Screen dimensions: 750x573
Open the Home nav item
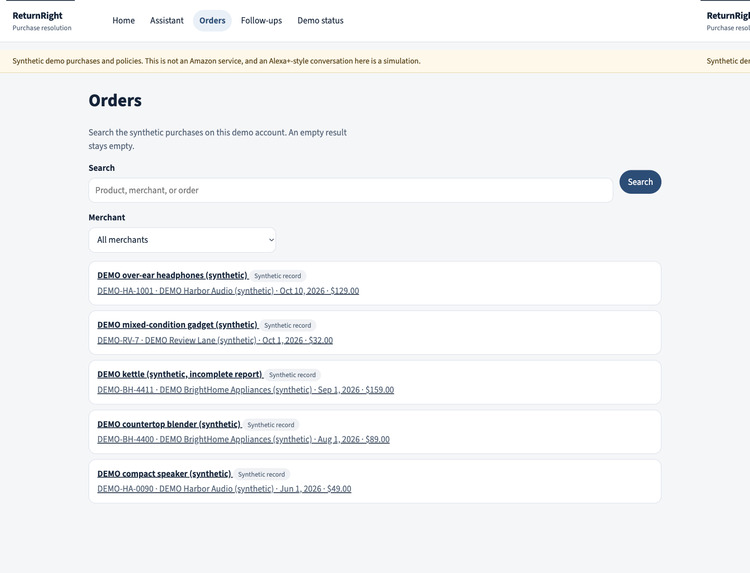click(123, 21)
